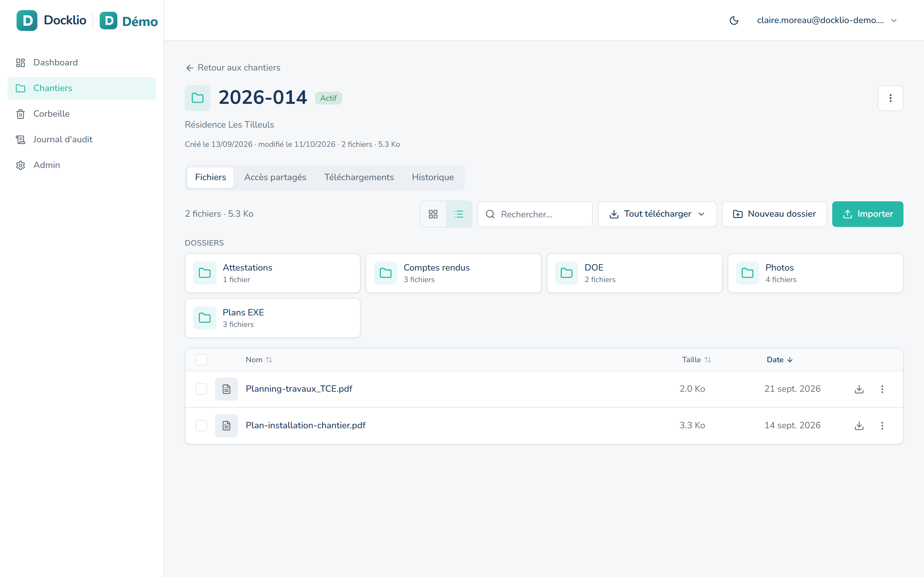Switch to grid view icon
The image size is (924, 577).
point(433,214)
